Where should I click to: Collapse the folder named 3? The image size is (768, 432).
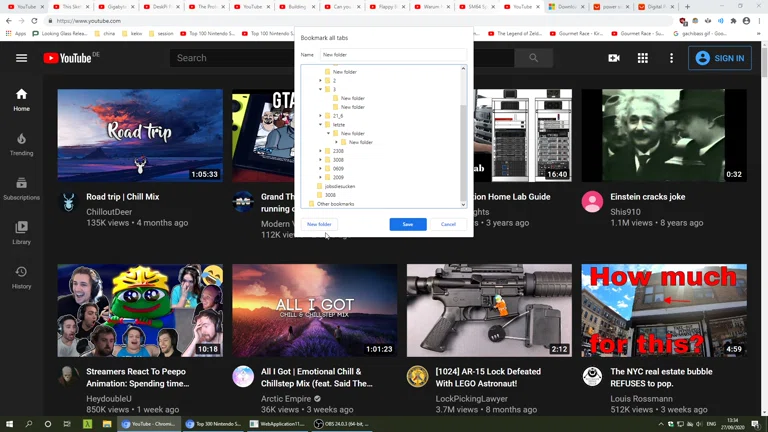click(321, 89)
